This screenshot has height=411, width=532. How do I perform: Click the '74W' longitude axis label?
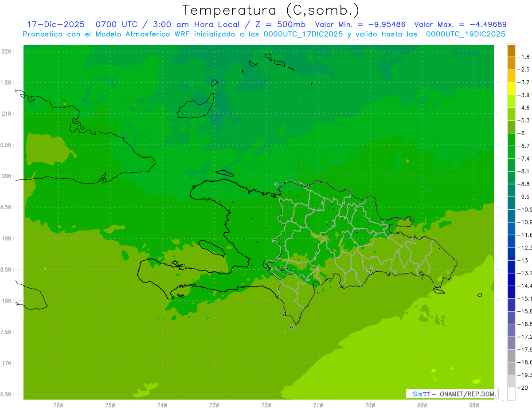(162, 405)
